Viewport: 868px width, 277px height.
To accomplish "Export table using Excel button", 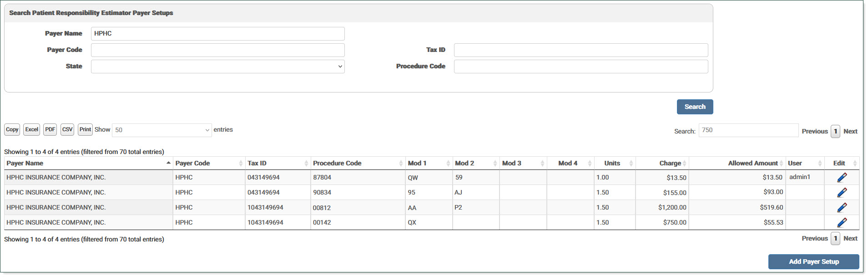I will click(31, 130).
